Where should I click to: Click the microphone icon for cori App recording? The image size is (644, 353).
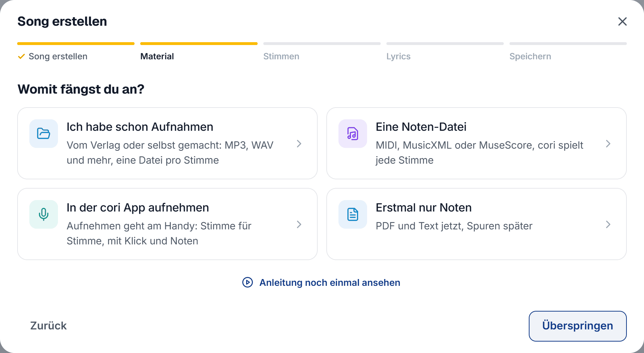(x=44, y=214)
